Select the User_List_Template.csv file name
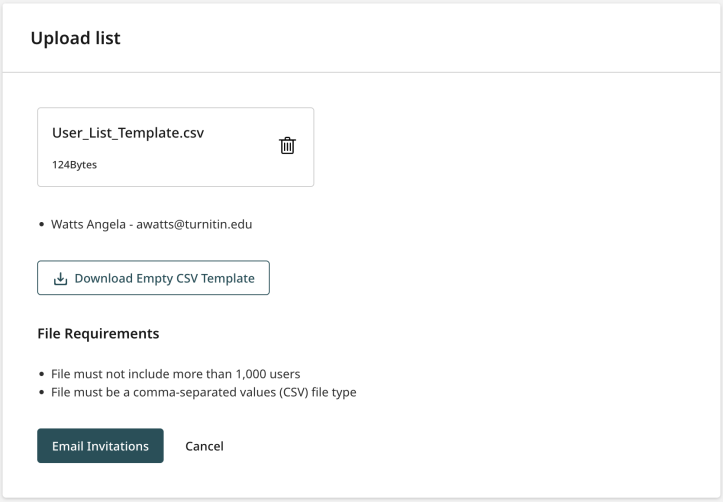This screenshot has height=502, width=723. [128, 133]
